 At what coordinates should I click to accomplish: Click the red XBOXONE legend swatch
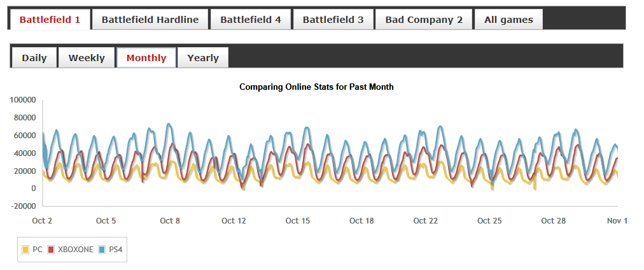51,250
